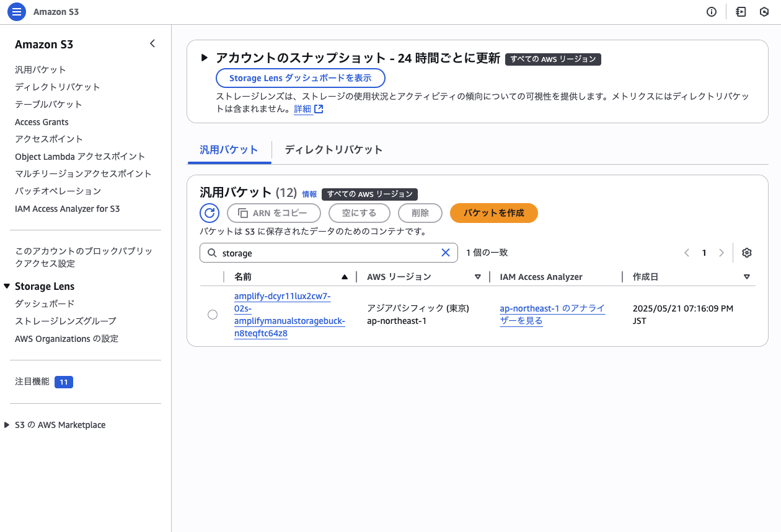The image size is (781, 532).
Task: Click the info circle icon in header
Action: [x=712, y=12]
